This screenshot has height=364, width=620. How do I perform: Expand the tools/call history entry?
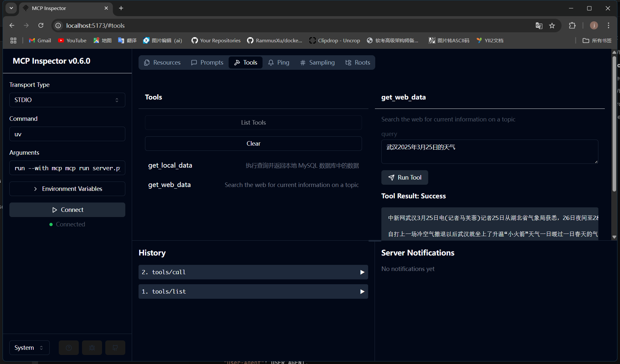coord(253,272)
